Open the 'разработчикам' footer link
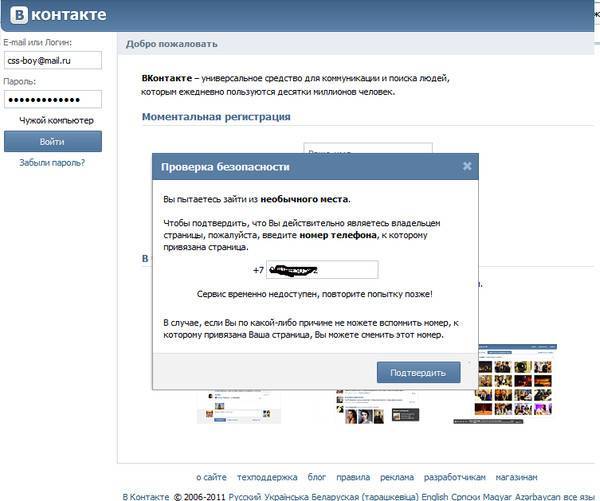 click(x=455, y=477)
